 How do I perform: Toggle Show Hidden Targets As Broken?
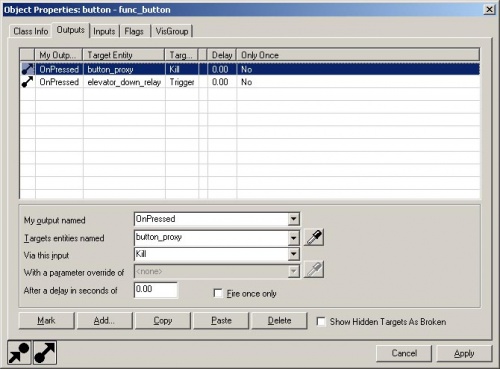321,322
